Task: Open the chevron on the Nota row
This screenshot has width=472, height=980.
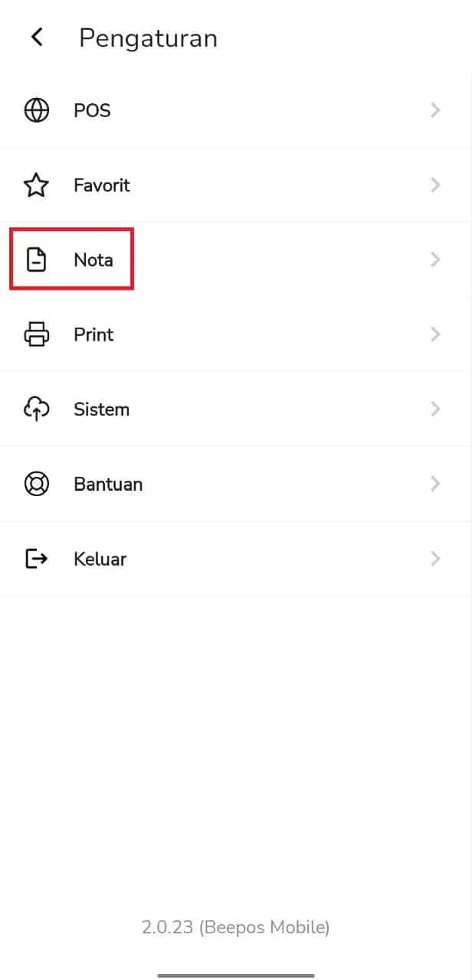Action: tap(435, 260)
